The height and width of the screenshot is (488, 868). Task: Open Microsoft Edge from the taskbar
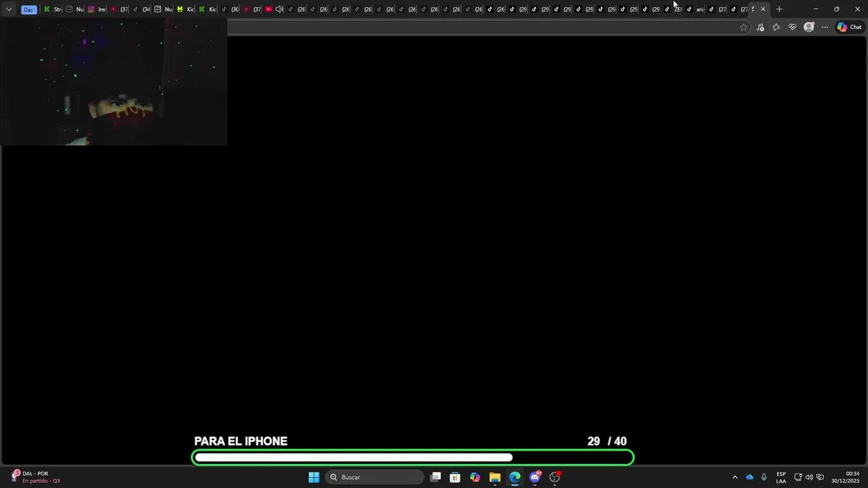(515, 477)
